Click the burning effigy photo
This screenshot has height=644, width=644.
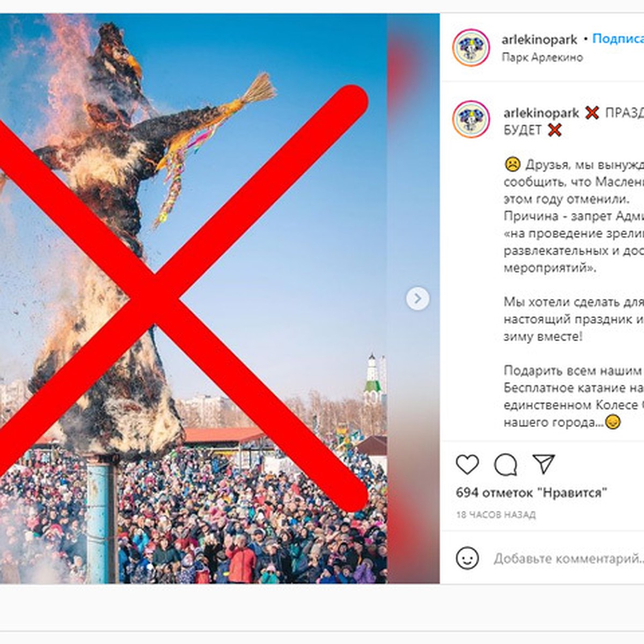coord(193,298)
